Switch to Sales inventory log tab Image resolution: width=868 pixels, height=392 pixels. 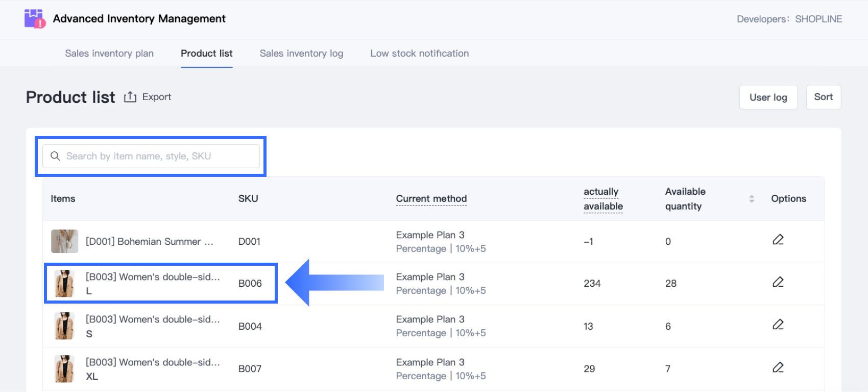tap(301, 53)
